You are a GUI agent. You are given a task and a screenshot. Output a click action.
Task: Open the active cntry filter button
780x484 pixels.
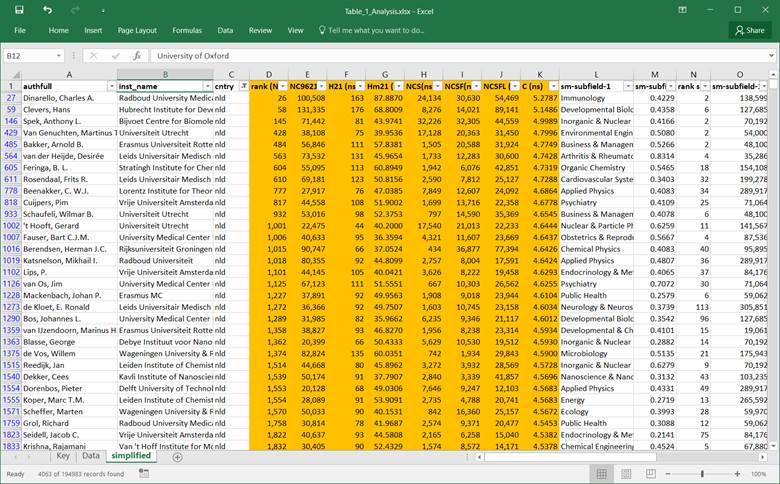pyautogui.click(x=244, y=87)
